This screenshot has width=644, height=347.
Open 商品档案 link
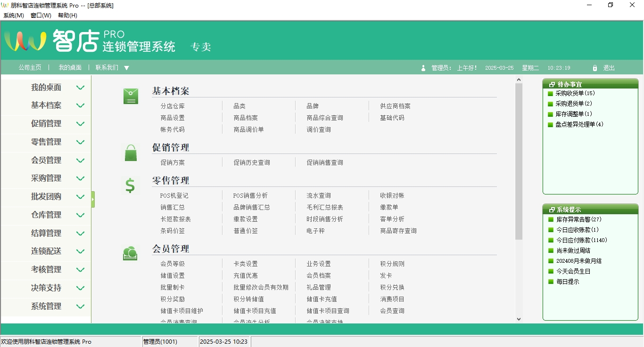tap(246, 118)
